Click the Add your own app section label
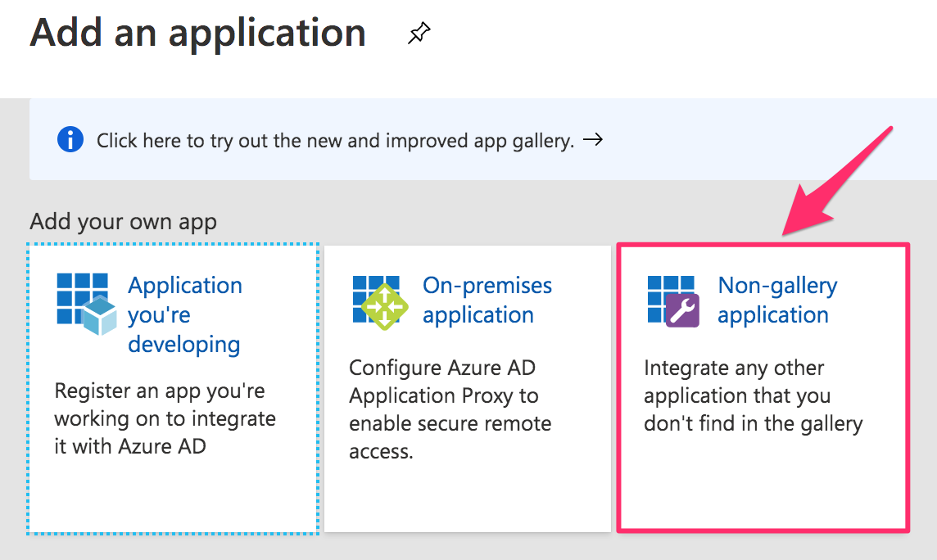Screen dimensions: 937x560 [123, 221]
